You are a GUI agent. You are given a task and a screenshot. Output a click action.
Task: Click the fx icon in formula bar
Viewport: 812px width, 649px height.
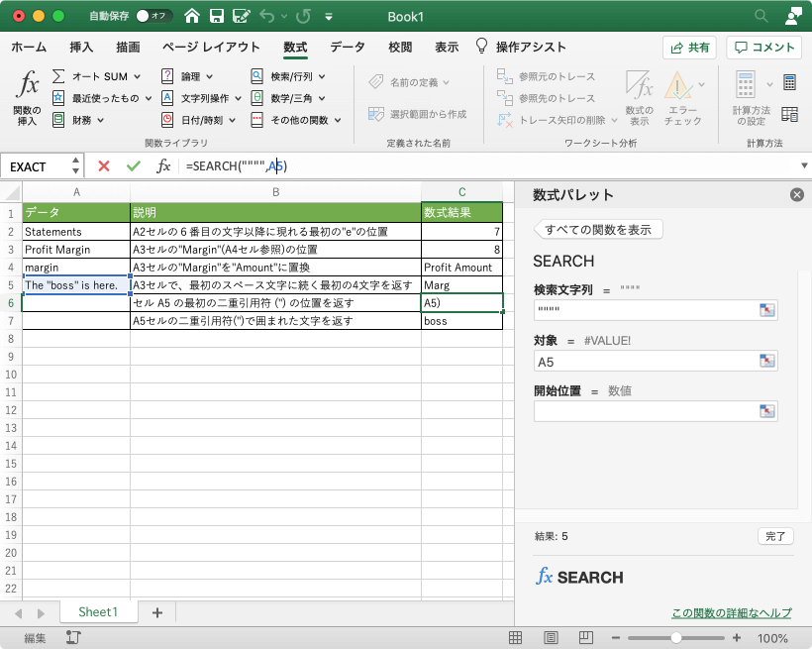(163, 166)
